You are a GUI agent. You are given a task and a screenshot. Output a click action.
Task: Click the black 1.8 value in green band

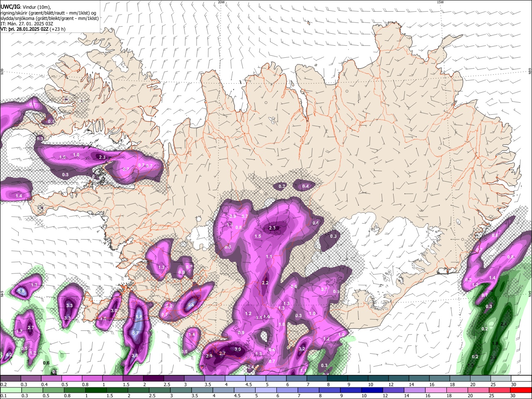click(495, 344)
